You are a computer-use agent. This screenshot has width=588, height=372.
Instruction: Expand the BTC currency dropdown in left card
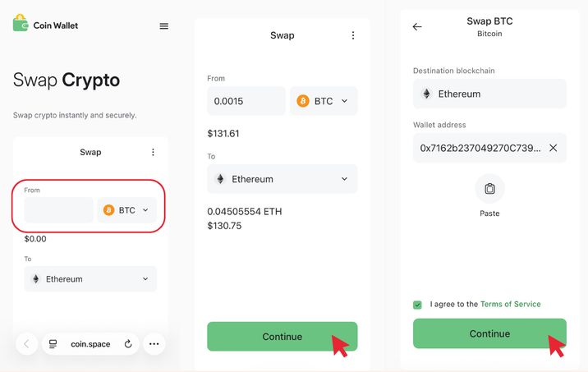point(127,210)
